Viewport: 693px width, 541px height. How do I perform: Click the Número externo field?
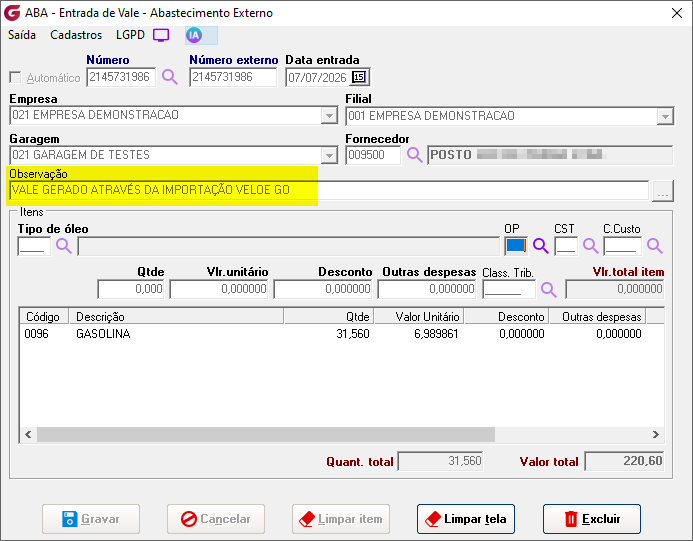(233, 77)
